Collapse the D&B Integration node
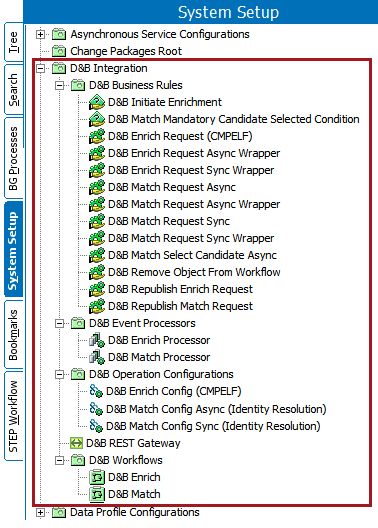The image size is (378, 528). point(40,68)
